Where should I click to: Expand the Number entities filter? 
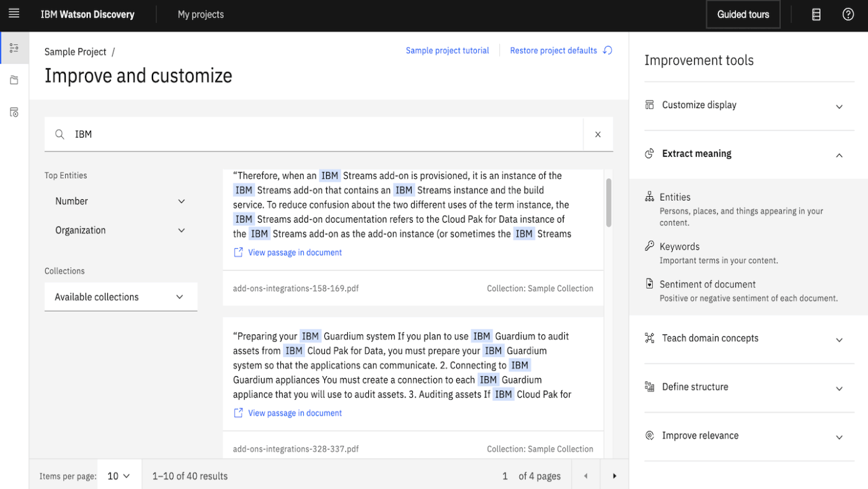coord(182,201)
